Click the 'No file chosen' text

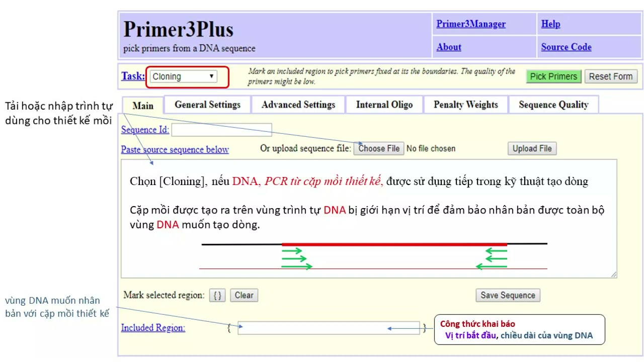pos(431,148)
